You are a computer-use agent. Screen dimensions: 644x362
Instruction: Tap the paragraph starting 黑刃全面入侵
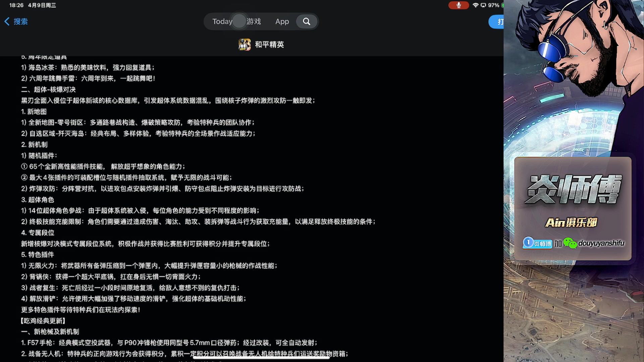point(168,101)
